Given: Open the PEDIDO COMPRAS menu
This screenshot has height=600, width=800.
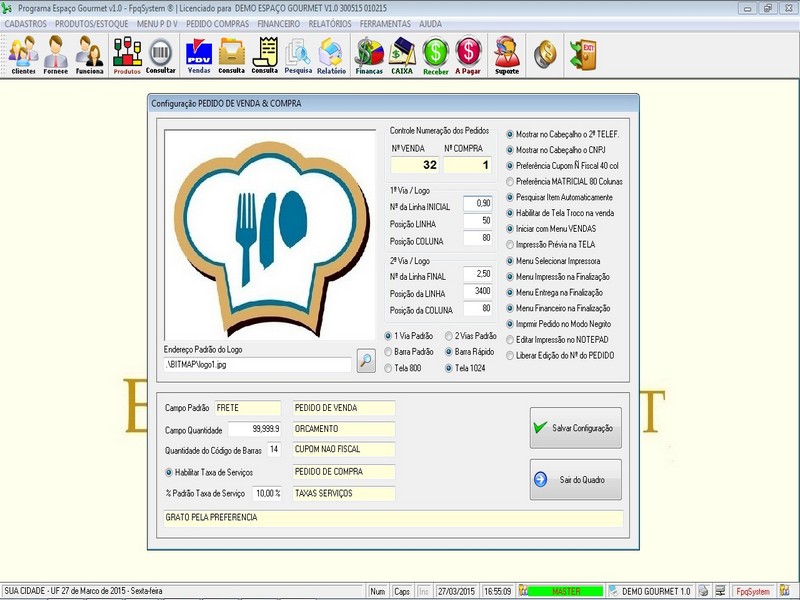Looking at the screenshot, I should click(x=217, y=24).
